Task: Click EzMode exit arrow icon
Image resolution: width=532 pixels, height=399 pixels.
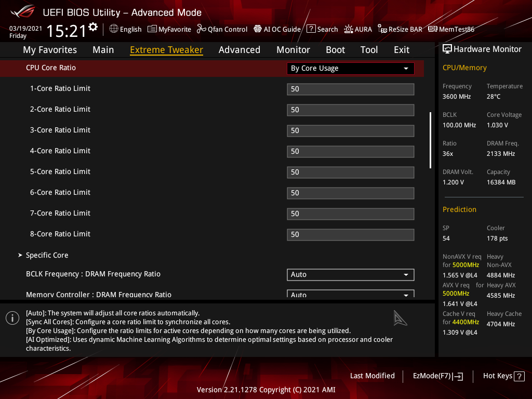Action: [458, 376]
